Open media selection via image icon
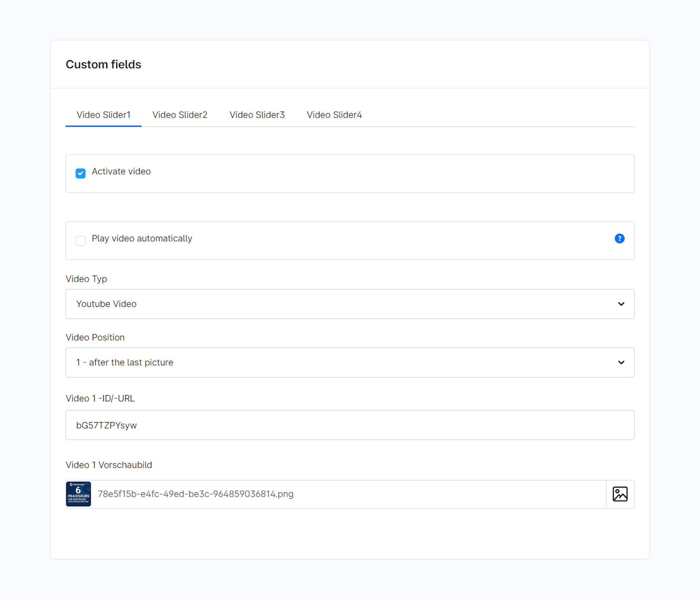The width and height of the screenshot is (700, 600). [620, 494]
